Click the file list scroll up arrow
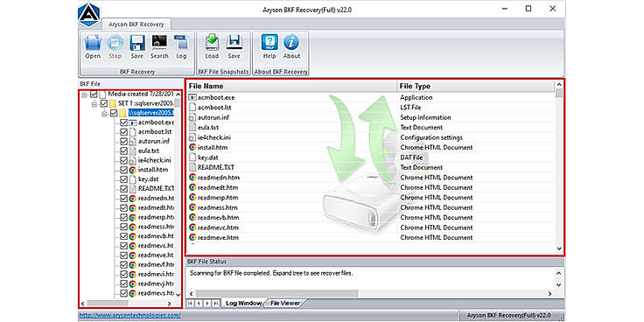The height and width of the screenshot is (322, 644). [559, 85]
